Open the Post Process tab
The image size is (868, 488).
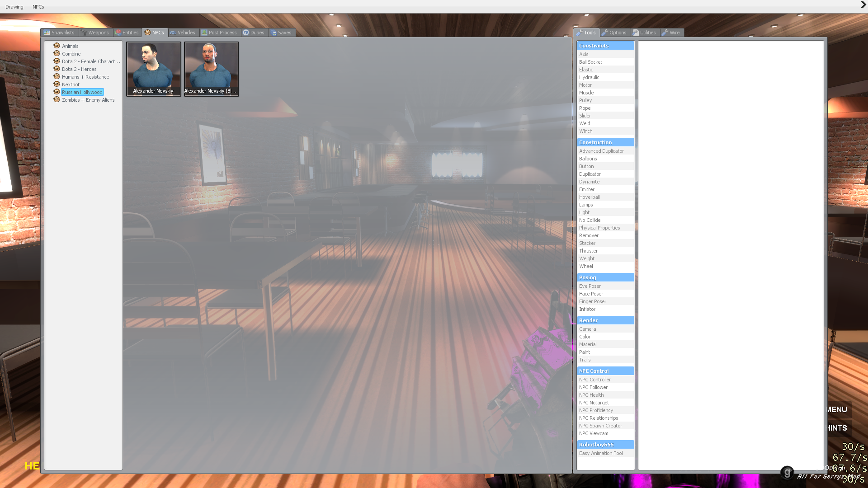click(x=219, y=33)
